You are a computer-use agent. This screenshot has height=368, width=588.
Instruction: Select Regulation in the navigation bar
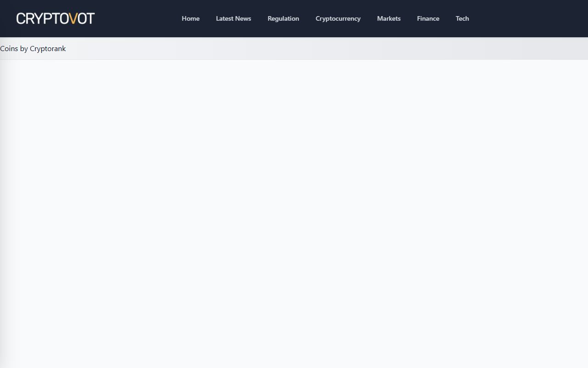(283, 18)
